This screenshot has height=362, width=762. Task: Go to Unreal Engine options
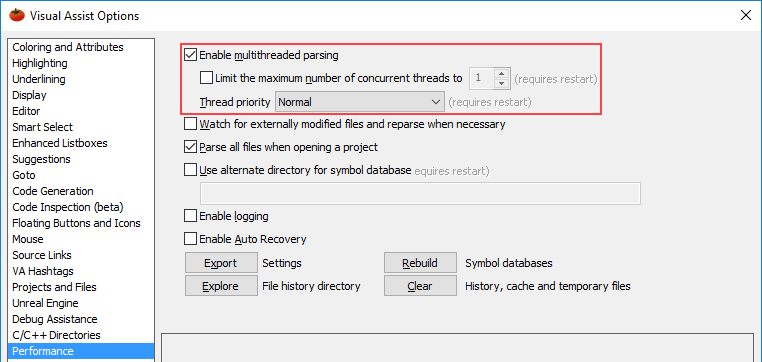pos(45,303)
